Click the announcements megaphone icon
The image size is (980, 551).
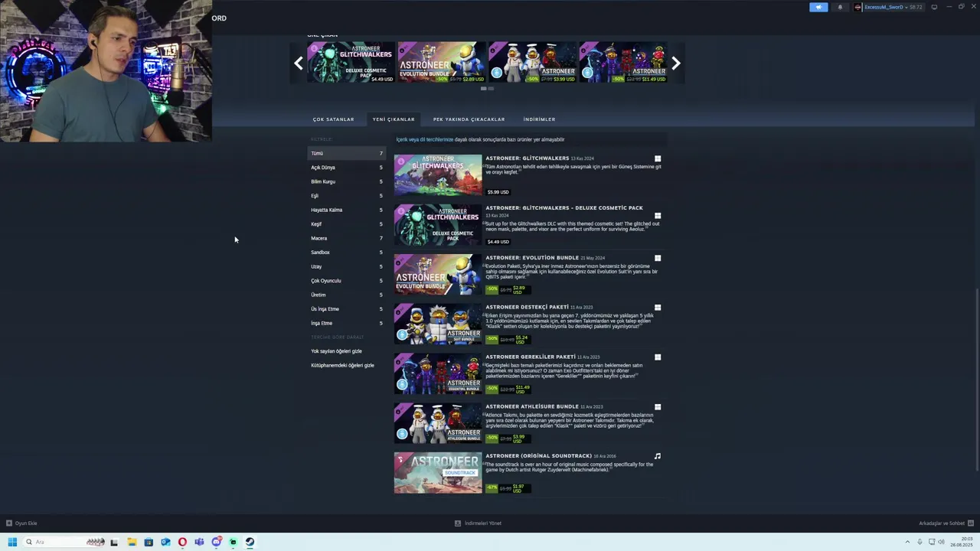[818, 7]
